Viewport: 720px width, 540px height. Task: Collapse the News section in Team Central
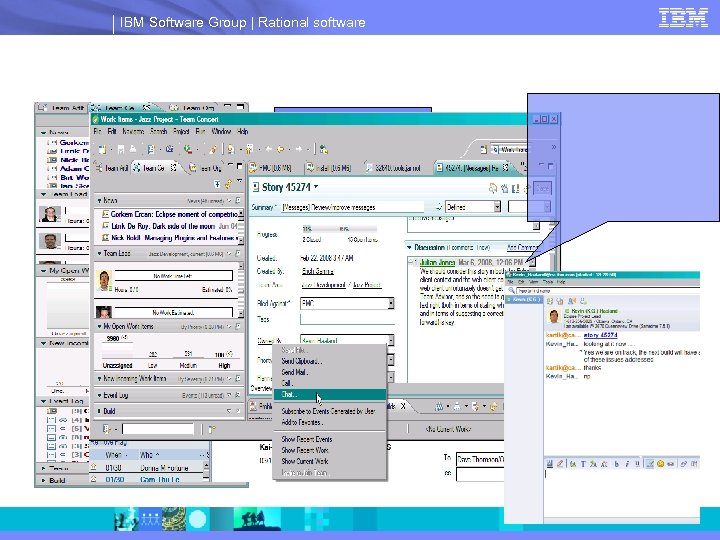click(x=99, y=201)
